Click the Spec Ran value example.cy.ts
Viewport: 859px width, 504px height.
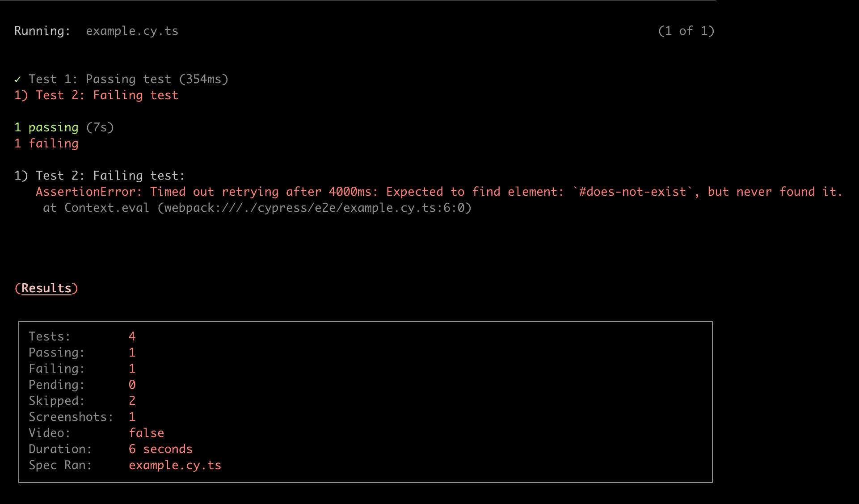point(175,465)
